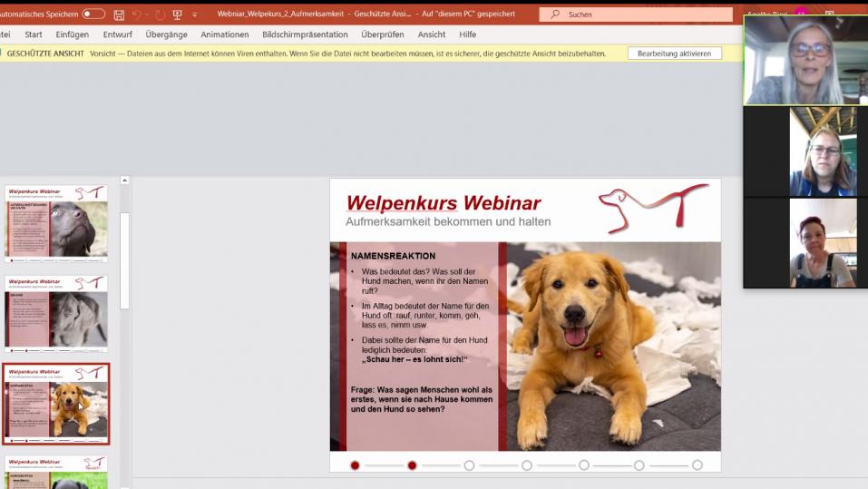Screen dimensions: 868x489
Task: Click the first filled red progress dot
Action: 355,465
